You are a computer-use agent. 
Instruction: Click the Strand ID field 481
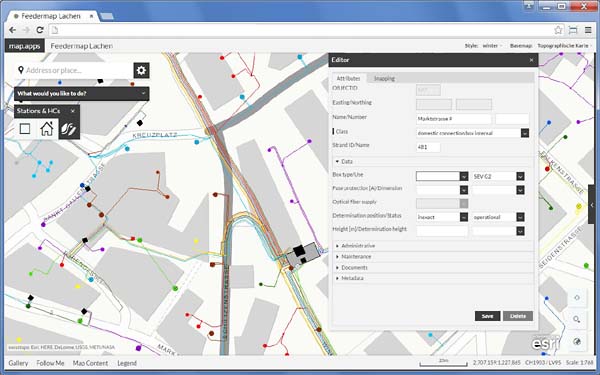[428, 147]
